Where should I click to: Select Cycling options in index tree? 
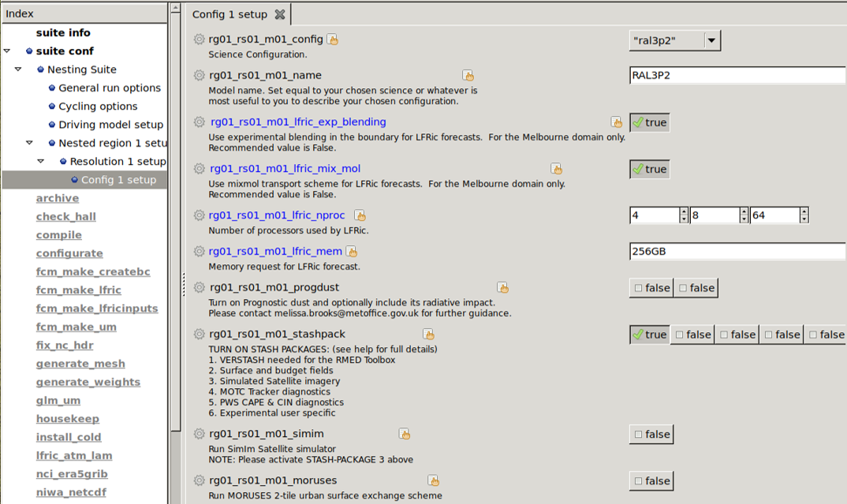point(98,106)
